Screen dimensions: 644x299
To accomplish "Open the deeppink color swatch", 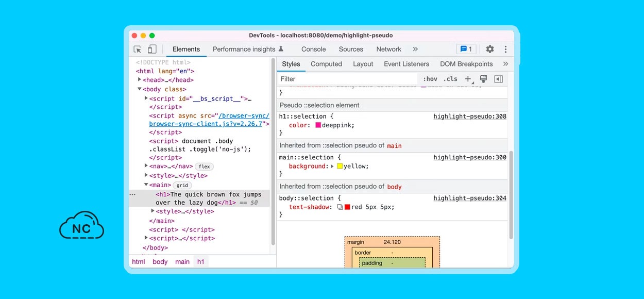I will pyautogui.click(x=318, y=125).
